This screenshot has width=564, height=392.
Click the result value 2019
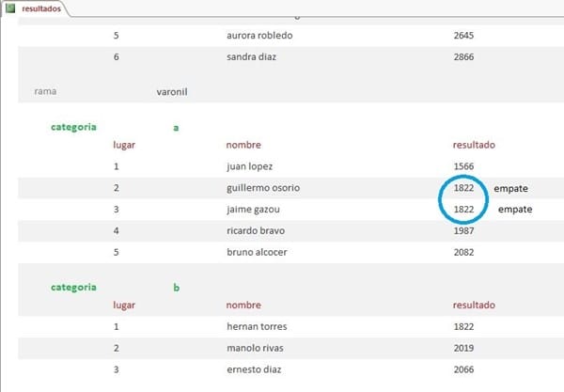pos(464,348)
